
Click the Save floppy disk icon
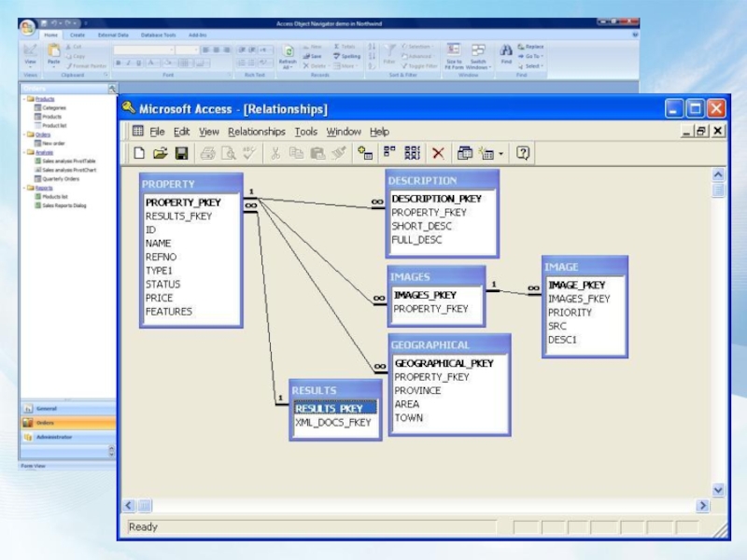coord(182,154)
